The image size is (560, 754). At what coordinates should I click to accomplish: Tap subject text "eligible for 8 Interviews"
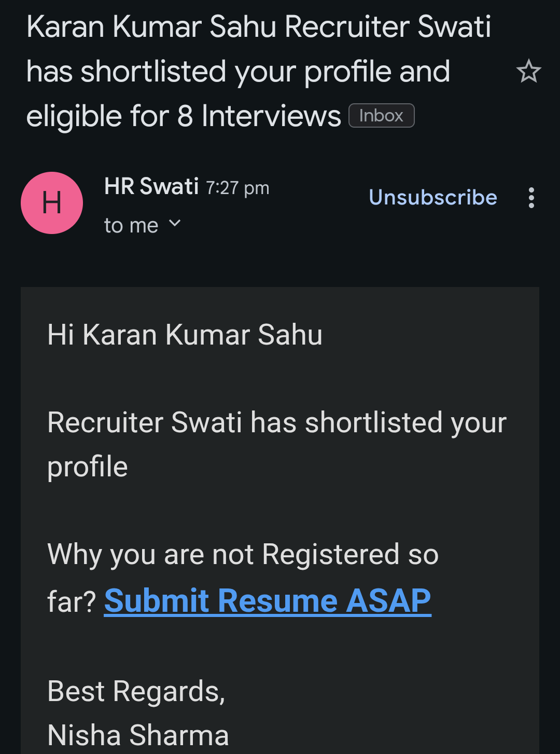pyautogui.click(x=184, y=116)
